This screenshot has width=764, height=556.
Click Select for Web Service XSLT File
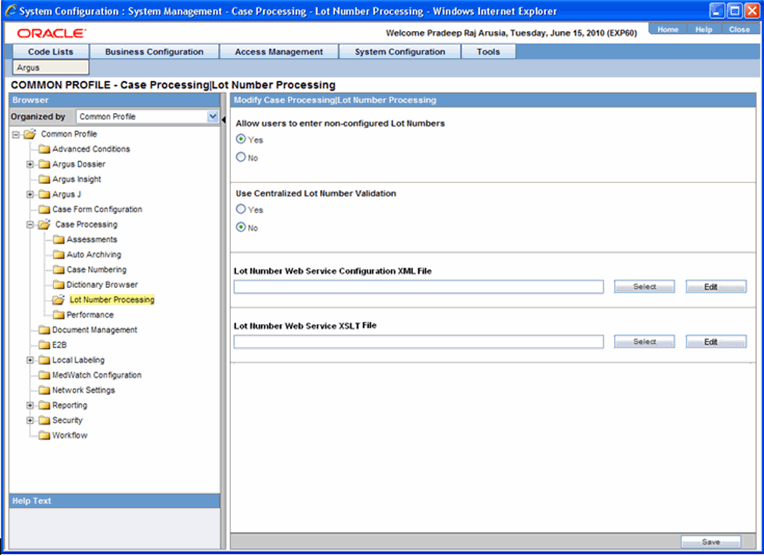tap(644, 342)
